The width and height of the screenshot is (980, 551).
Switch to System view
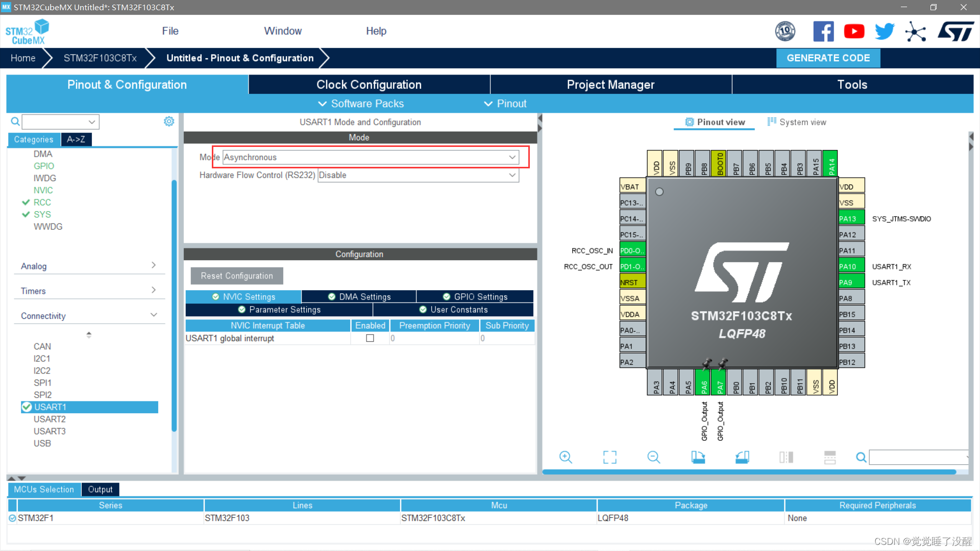click(x=797, y=122)
